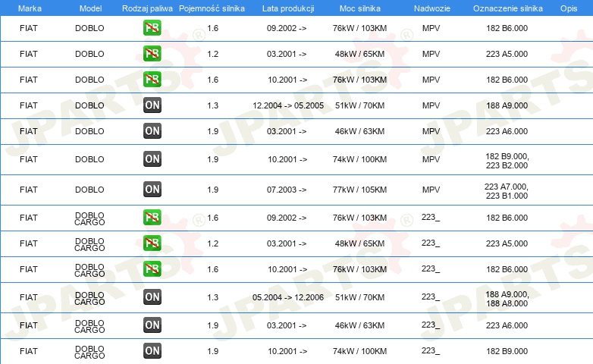Click the ON icon for 74kW / 100KM MPV row
Image resolution: width=593 pixels, height=364 pixels.
point(152,159)
